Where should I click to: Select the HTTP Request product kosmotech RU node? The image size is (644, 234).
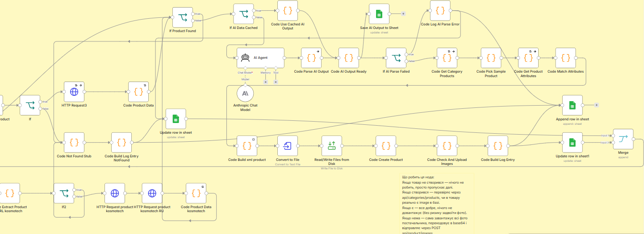pyautogui.click(x=152, y=193)
